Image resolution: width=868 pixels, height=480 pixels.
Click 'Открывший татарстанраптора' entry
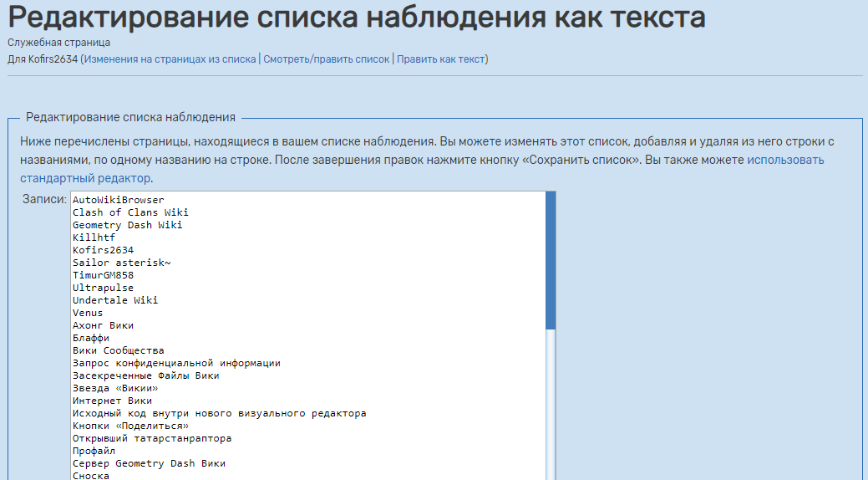click(x=152, y=439)
